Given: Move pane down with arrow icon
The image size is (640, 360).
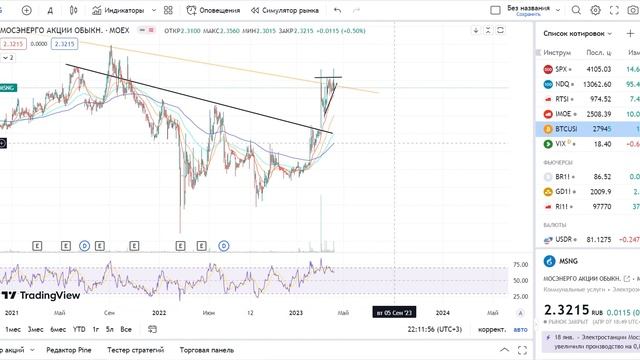Looking at the screenshot, I should click(476, 30).
